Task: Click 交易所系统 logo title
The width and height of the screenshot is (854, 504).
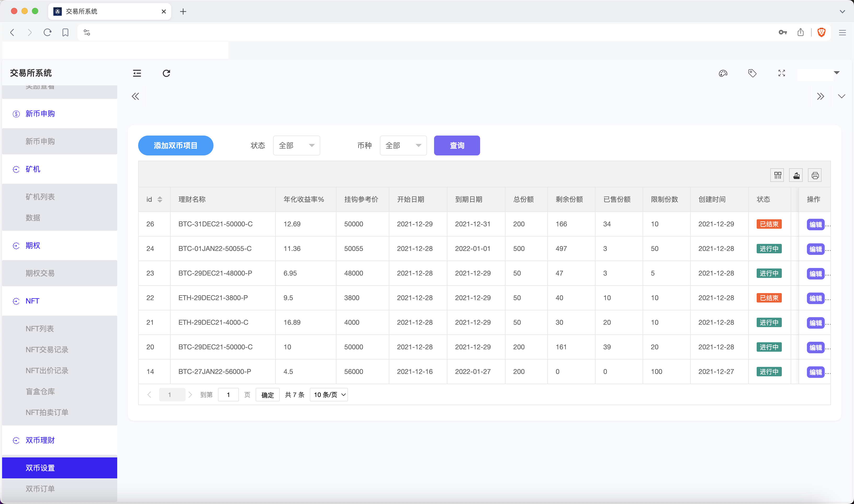Action: coord(31,73)
